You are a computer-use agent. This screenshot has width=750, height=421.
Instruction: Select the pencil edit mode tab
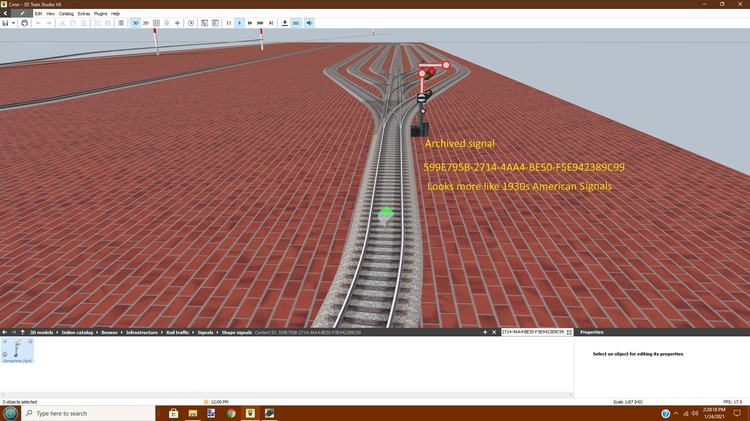tap(22, 13)
